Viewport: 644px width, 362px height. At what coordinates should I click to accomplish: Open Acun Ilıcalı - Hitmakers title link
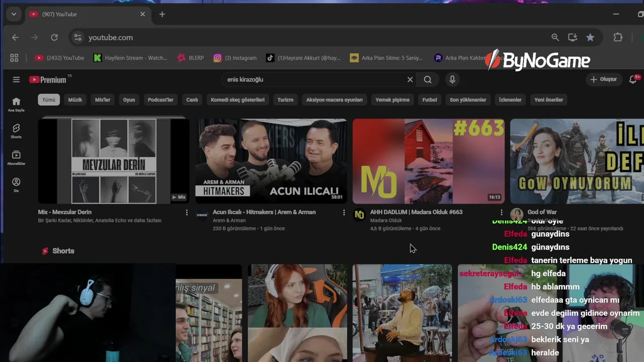coord(264,212)
